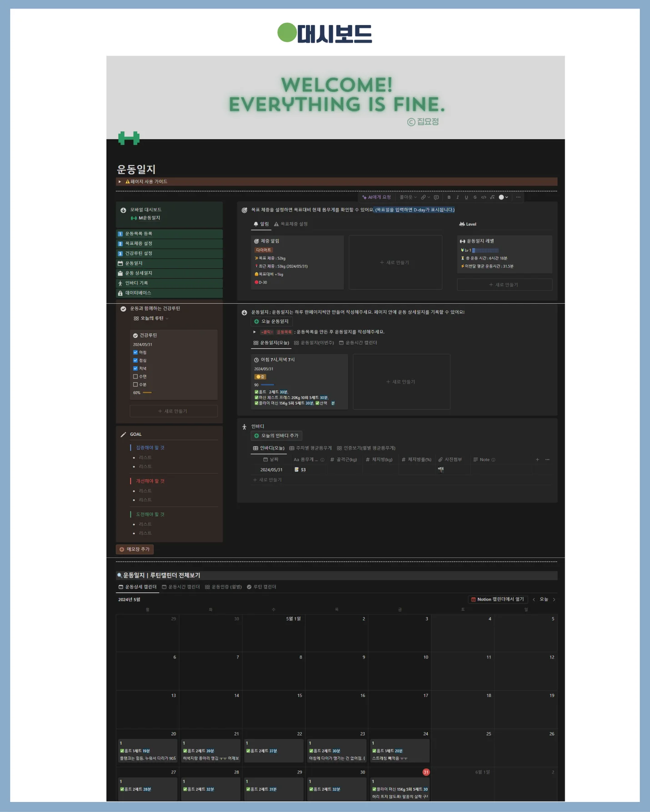Switch to 운동상세 캘린더 tab
Screen dimensions: 650x812
point(137,587)
